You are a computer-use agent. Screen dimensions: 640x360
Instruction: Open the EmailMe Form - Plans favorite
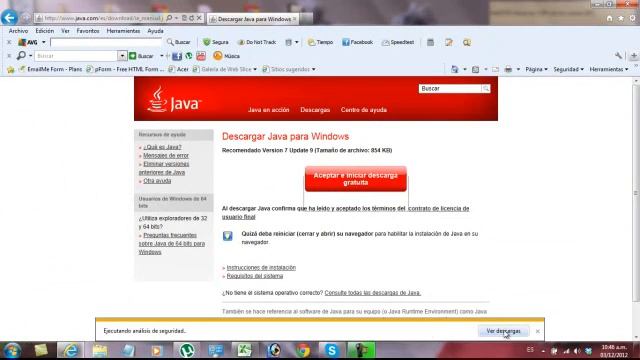[51, 69]
